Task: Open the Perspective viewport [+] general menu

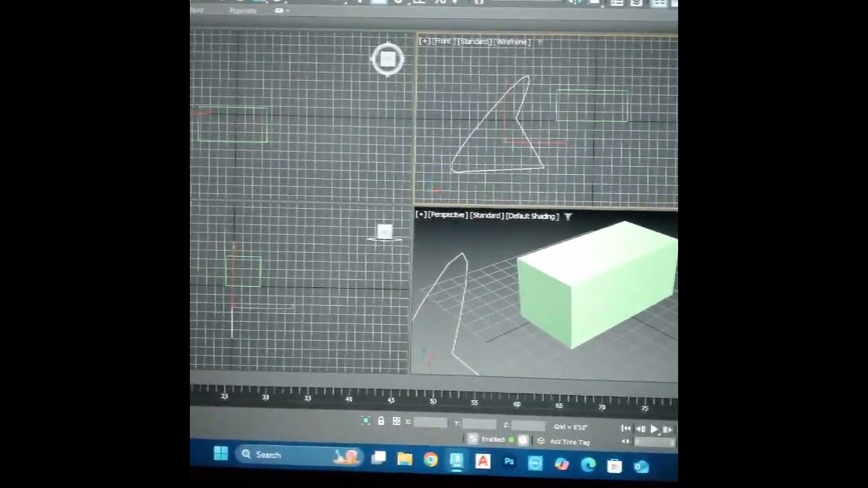Action: click(421, 215)
